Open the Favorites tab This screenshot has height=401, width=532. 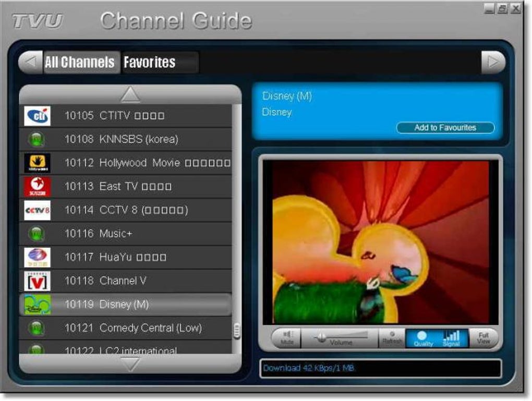[x=160, y=63]
